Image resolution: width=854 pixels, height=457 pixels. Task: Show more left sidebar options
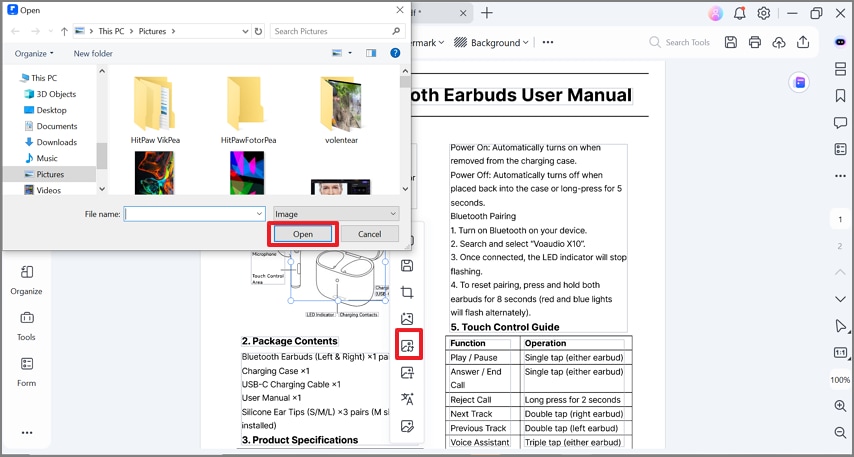[27, 433]
